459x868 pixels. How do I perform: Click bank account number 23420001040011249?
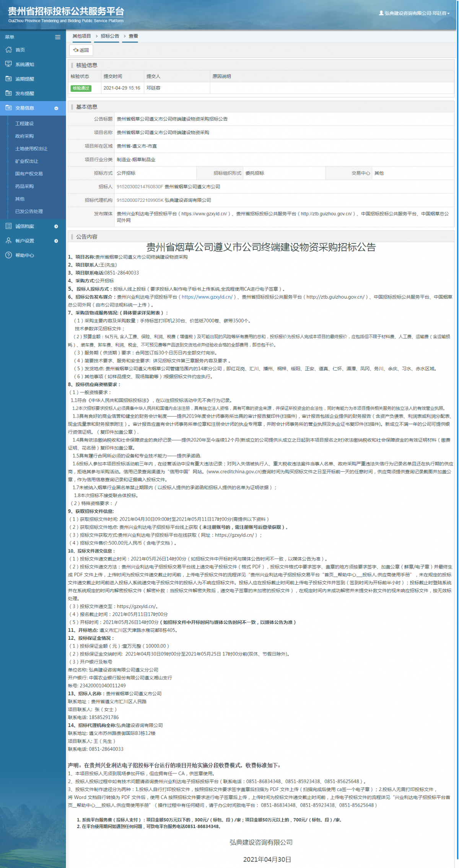pos(103,685)
